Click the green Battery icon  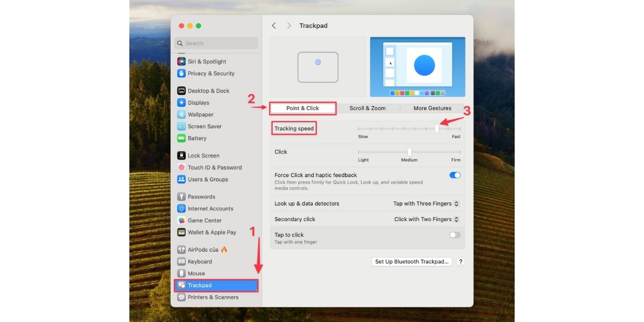181,138
